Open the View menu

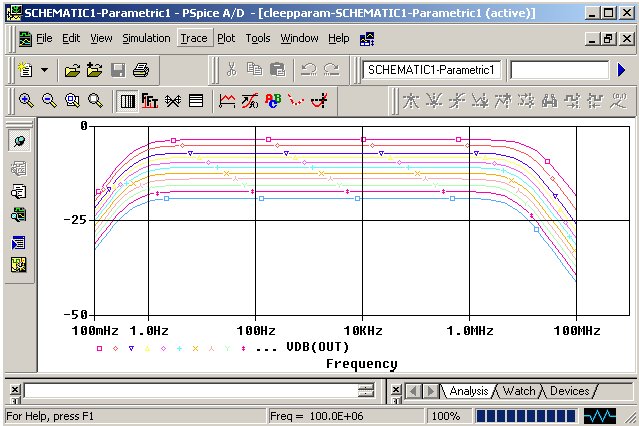coord(101,38)
